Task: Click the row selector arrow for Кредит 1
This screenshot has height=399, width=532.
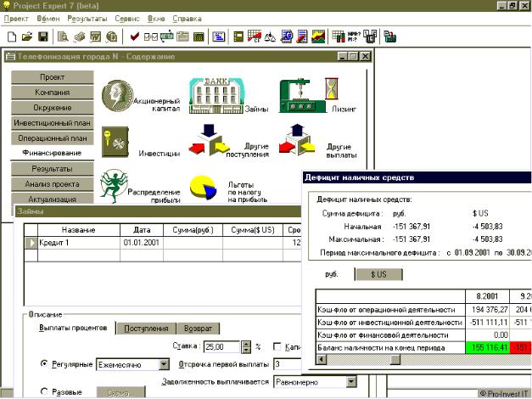Action: coord(31,243)
